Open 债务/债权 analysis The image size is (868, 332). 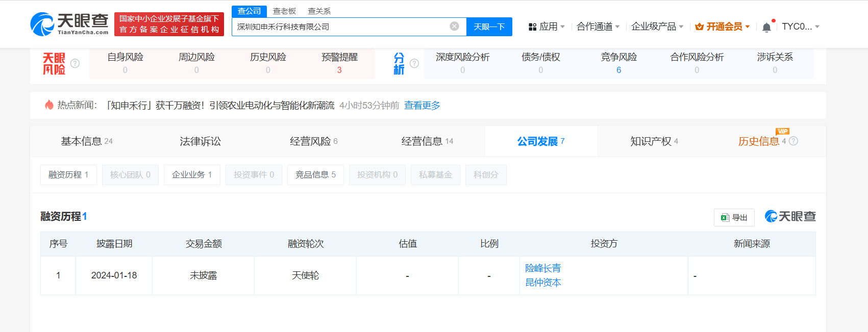(541, 63)
